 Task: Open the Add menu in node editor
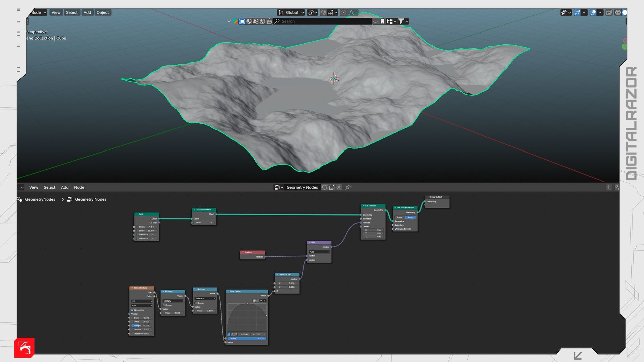(65, 187)
